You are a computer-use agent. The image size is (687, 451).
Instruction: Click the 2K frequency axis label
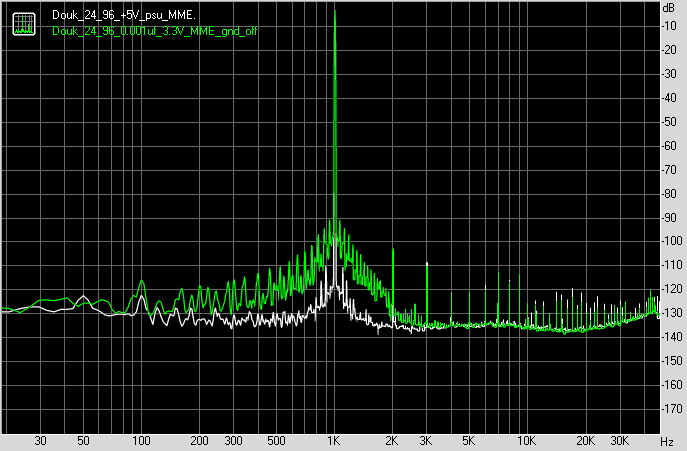click(392, 440)
